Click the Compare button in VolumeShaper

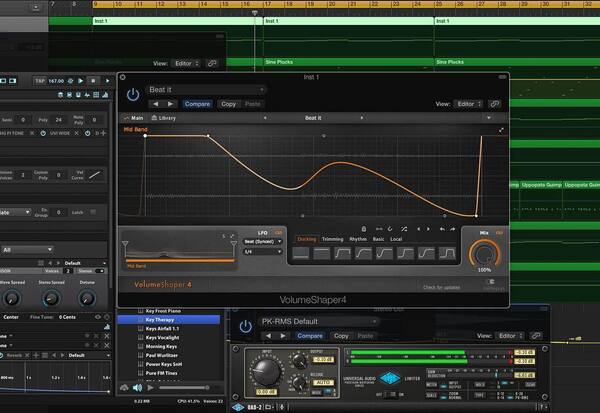click(197, 104)
